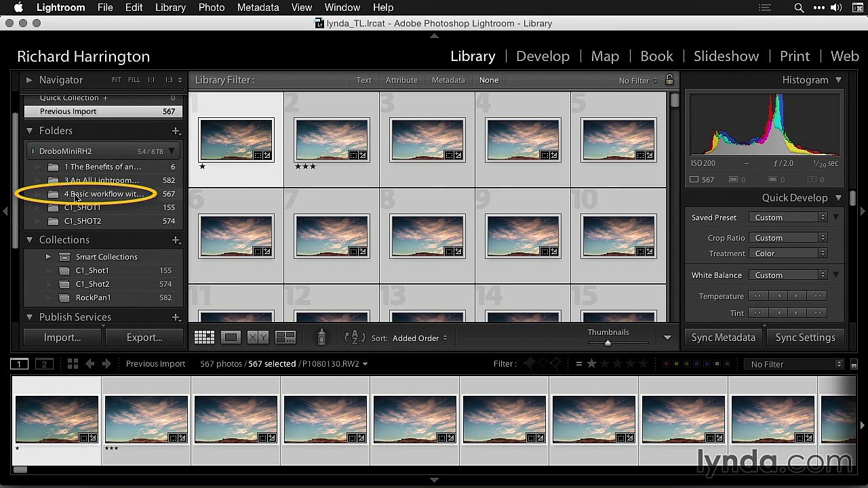Increase Temperature by large step

click(x=818, y=296)
